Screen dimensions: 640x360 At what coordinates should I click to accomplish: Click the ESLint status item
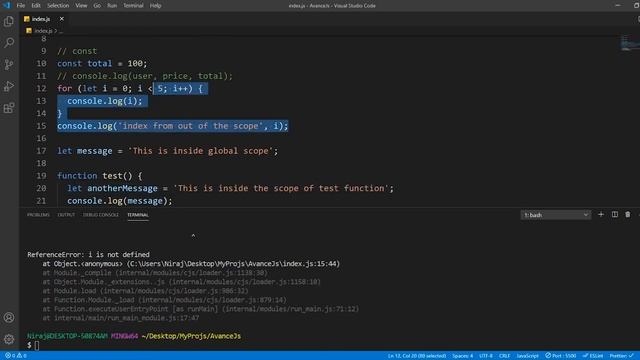(x=593, y=356)
